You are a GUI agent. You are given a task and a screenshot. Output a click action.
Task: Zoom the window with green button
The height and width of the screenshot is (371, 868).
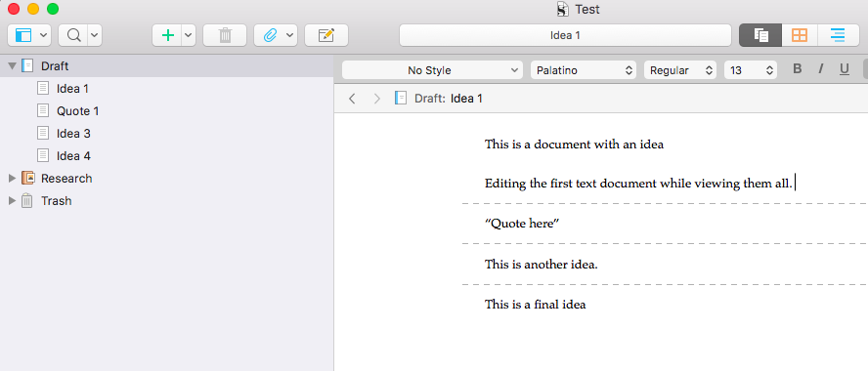(53, 9)
